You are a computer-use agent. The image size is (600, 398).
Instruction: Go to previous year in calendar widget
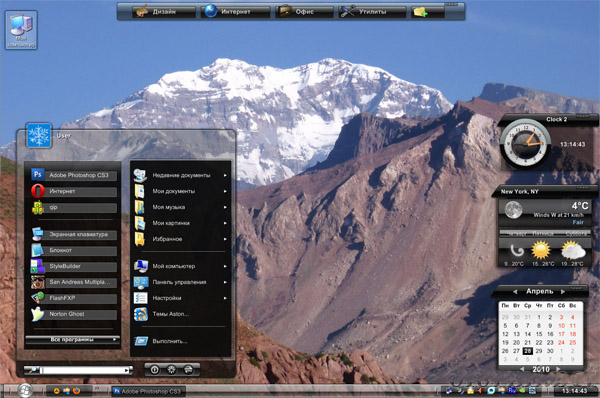point(522,369)
